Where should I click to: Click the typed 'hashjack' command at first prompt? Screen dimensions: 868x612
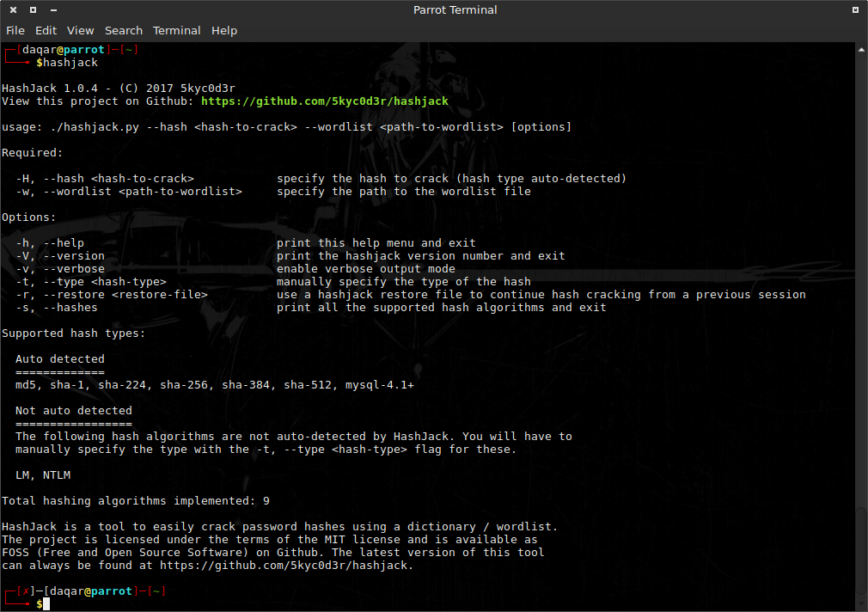tap(70, 63)
